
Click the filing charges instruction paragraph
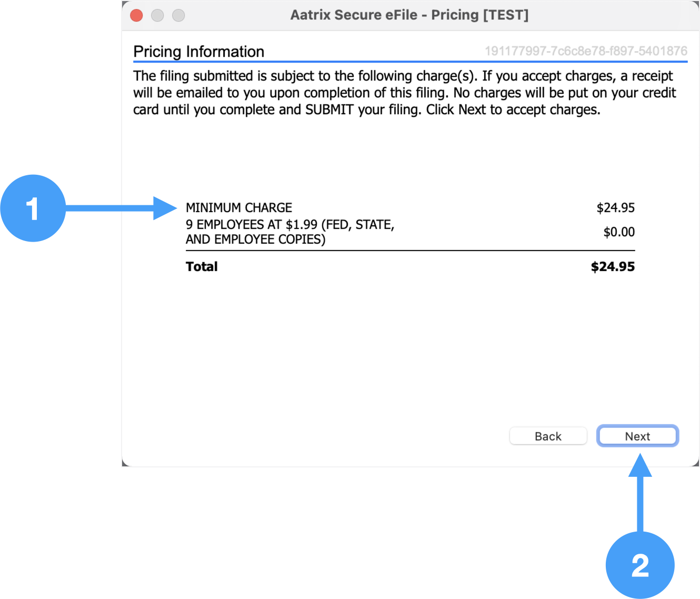(404, 93)
